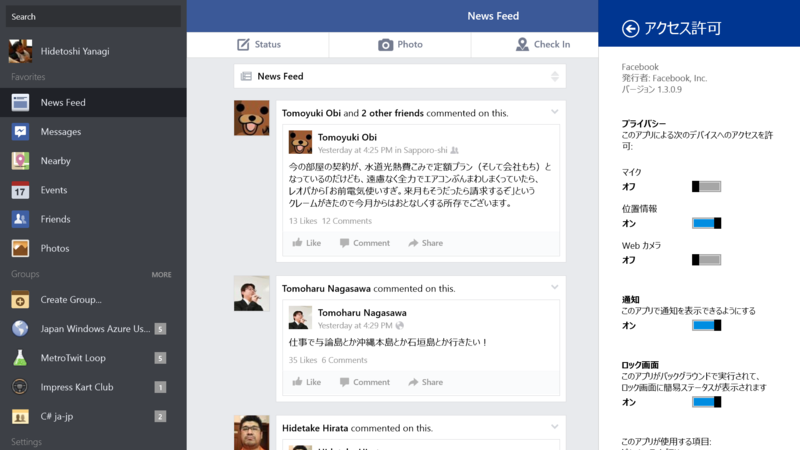Click the Create Group icon
The width and height of the screenshot is (800, 450).
coord(20,299)
